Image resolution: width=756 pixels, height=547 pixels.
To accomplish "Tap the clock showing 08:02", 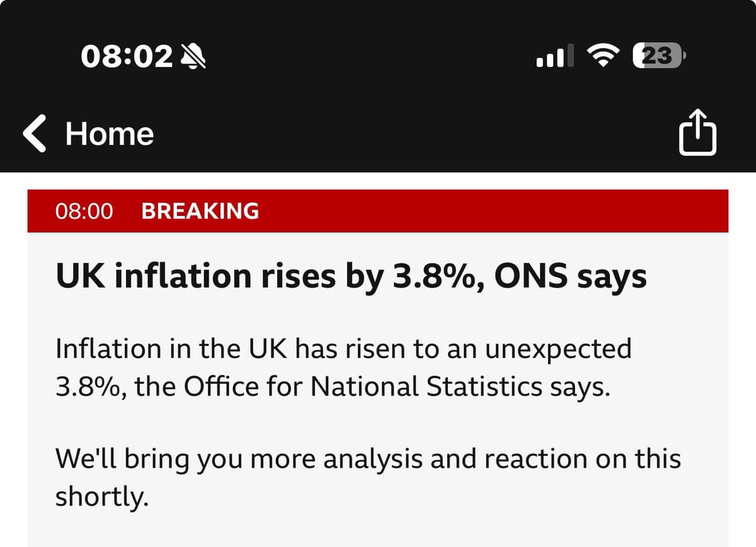I will [127, 57].
